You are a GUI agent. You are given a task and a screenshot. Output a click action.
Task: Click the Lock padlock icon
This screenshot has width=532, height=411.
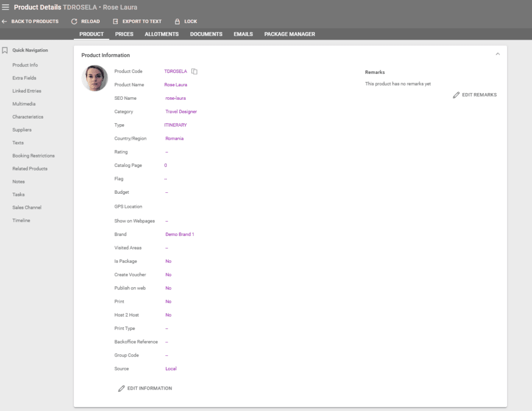177,21
